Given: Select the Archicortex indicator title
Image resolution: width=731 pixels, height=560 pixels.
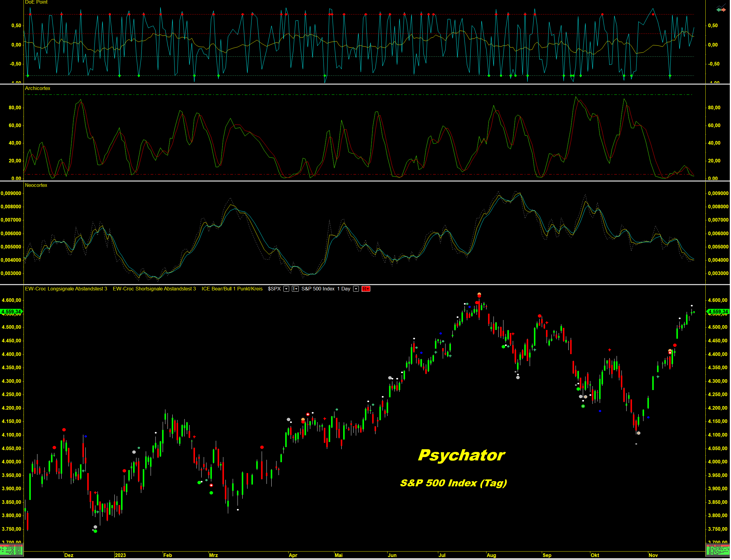Looking at the screenshot, I should pyautogui.click(x=38, y=88).
